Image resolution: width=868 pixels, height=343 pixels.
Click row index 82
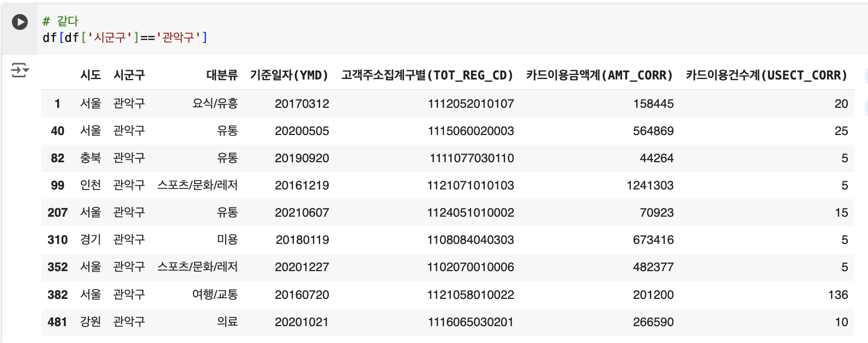(x=57, y=158)
